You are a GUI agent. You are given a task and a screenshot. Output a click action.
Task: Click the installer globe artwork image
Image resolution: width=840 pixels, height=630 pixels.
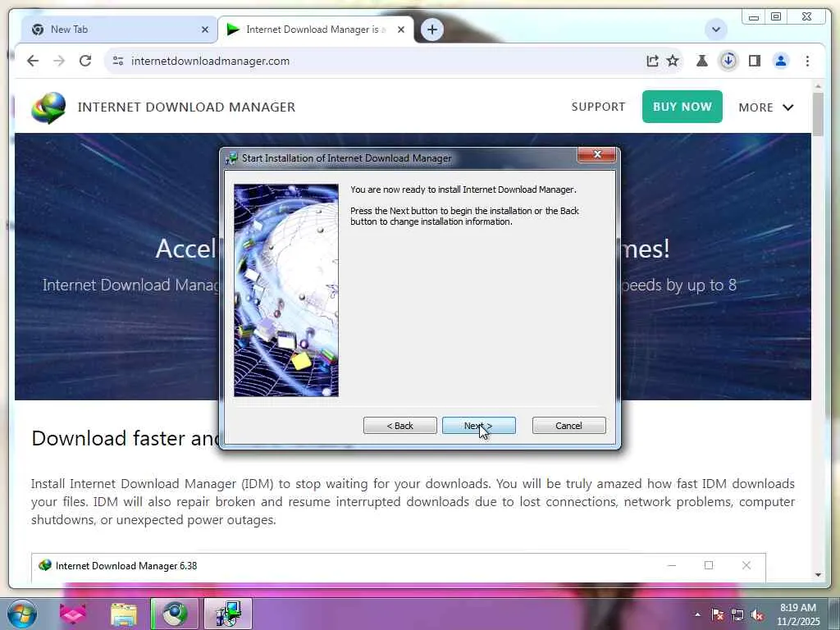[286, 290]
